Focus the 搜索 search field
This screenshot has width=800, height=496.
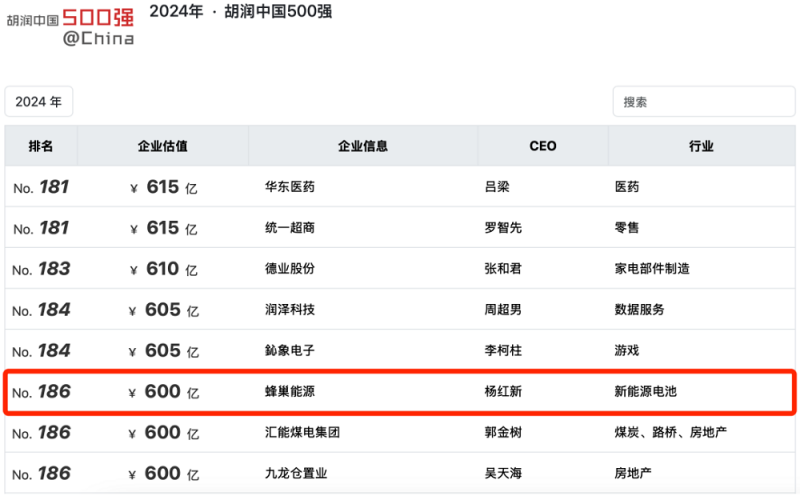click(704, 102)
